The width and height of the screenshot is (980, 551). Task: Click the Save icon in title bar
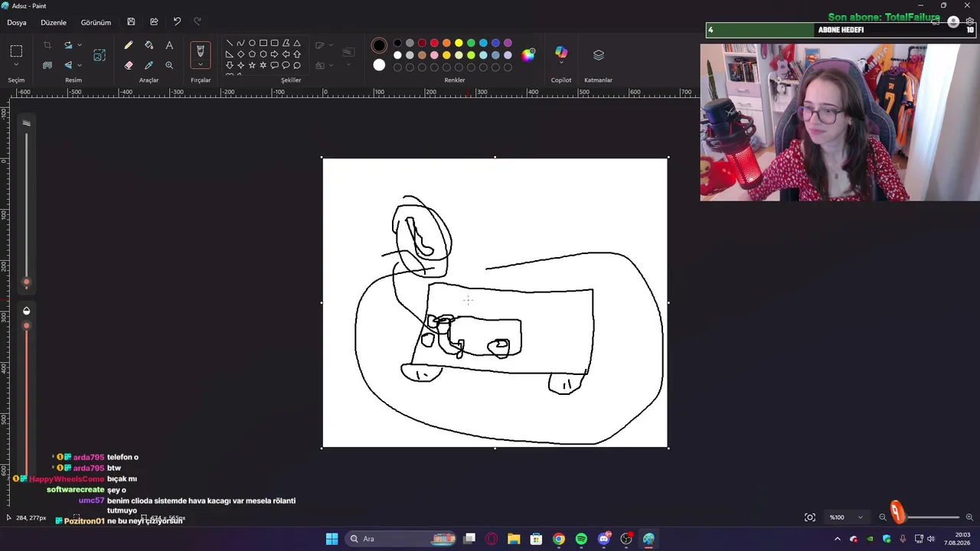132,22
